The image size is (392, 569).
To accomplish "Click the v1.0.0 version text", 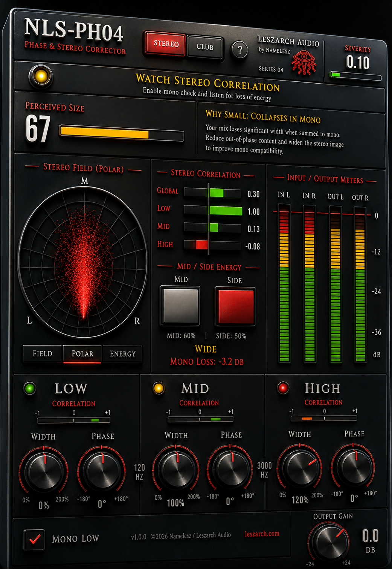I will (x=138, y=537).
